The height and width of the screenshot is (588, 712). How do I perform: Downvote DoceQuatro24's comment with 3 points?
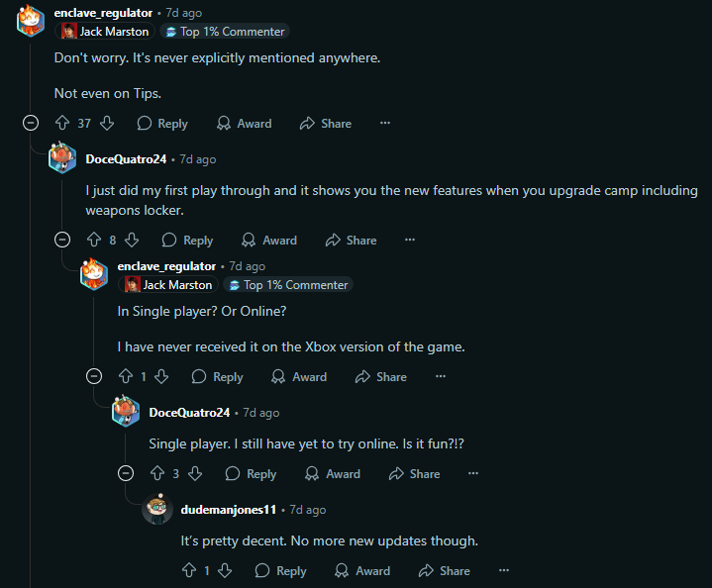click(197, 474)
